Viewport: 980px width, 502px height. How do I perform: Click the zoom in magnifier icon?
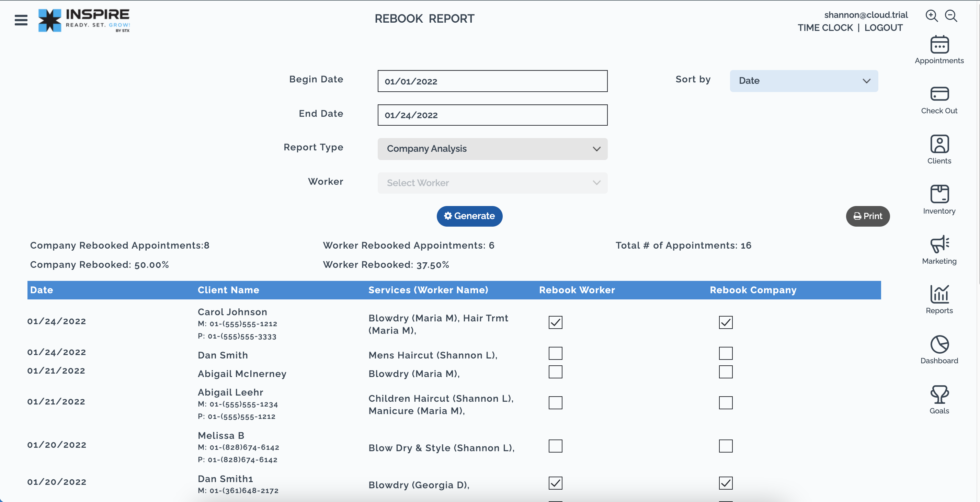931,15
